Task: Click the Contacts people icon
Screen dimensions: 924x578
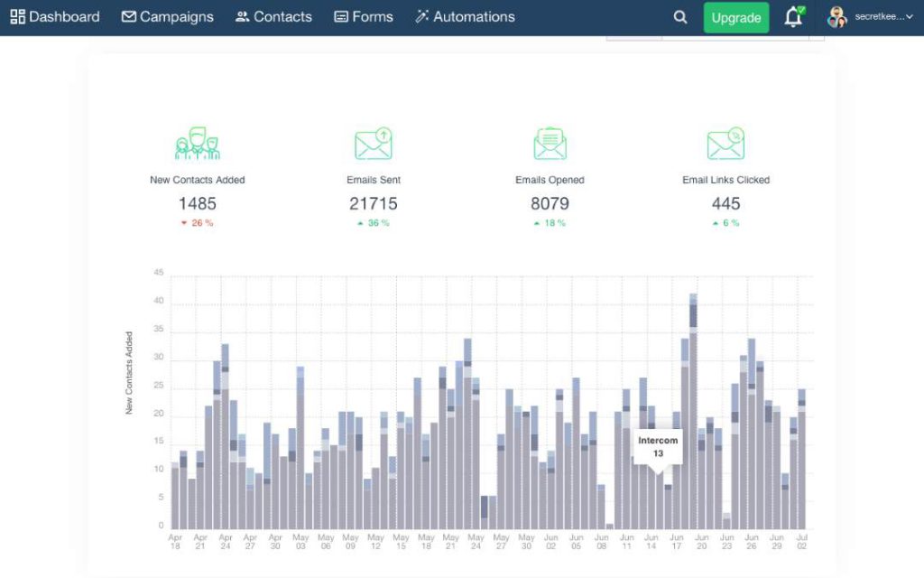Action: pyautogui.click(x=242, y=16)
